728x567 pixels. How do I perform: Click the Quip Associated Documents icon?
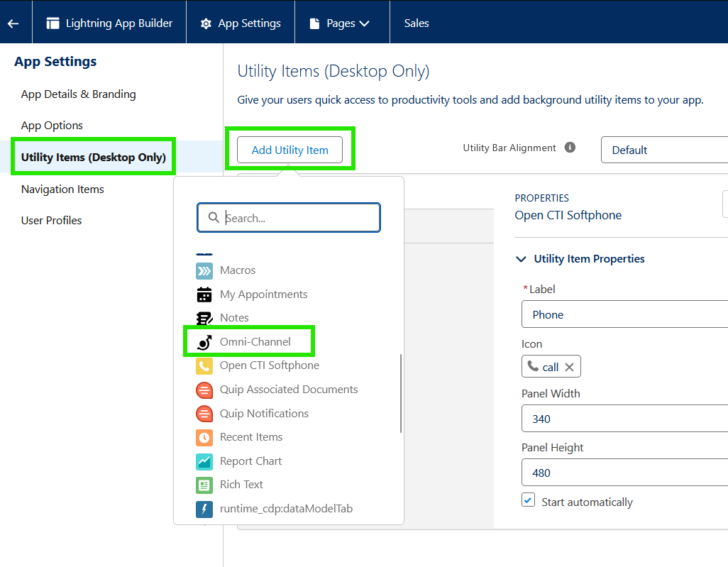point(204,390)
